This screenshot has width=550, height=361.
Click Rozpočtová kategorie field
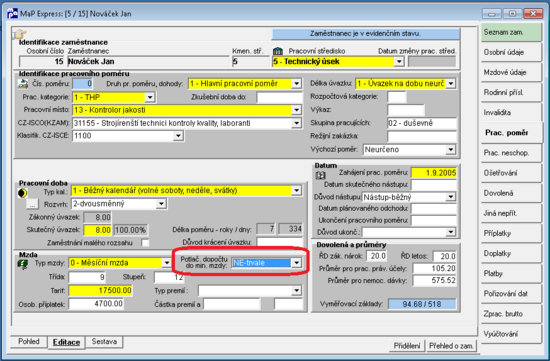397,96
